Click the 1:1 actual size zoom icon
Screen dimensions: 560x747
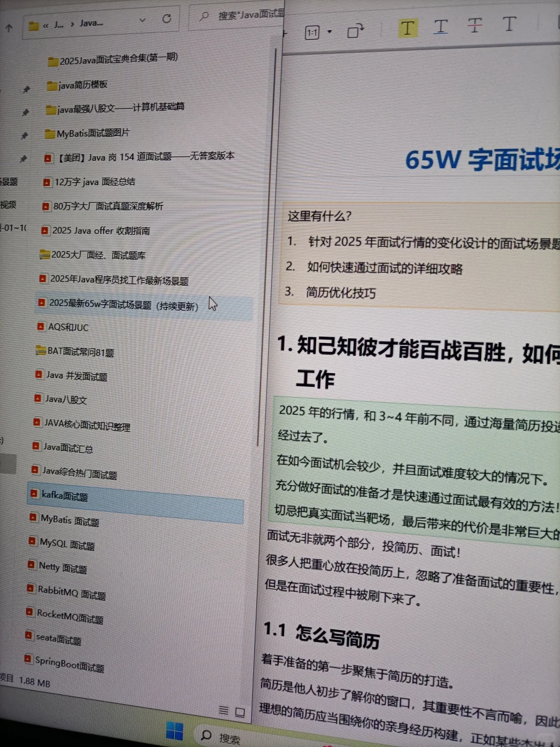pos(312,32)
